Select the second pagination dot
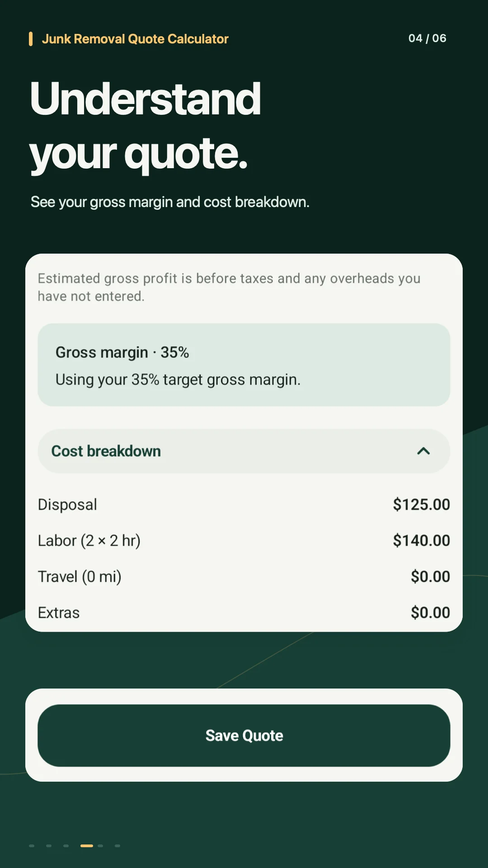488x868 pixels. click(x=49, y=846)
